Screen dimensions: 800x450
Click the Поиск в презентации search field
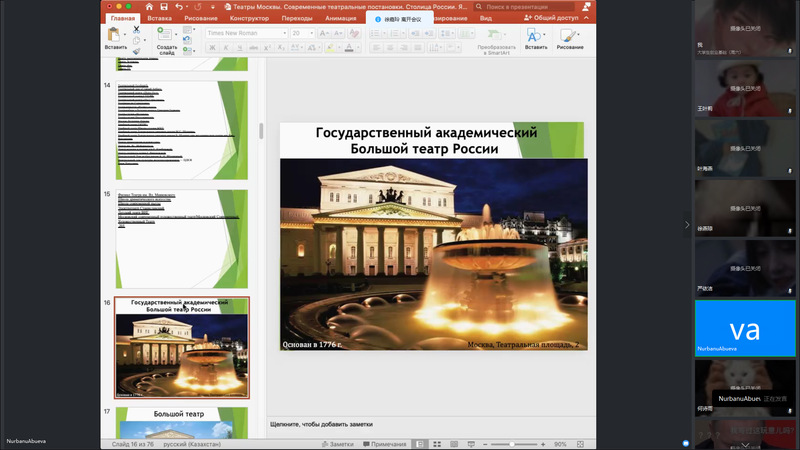click(x=524, y=7)
